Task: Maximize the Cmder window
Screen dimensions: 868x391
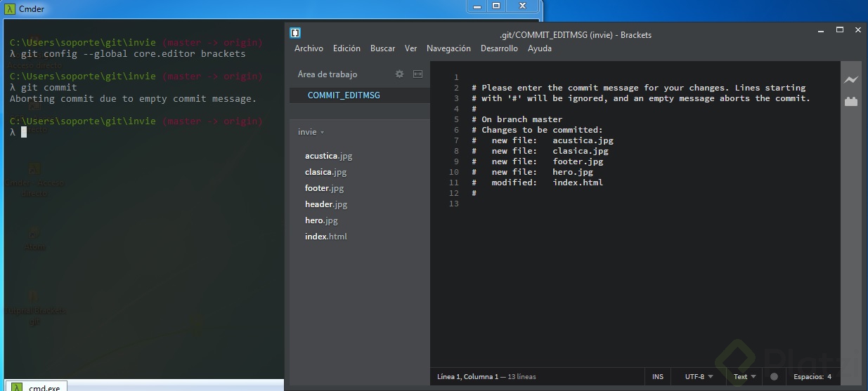Action: (x=496, y=6)
